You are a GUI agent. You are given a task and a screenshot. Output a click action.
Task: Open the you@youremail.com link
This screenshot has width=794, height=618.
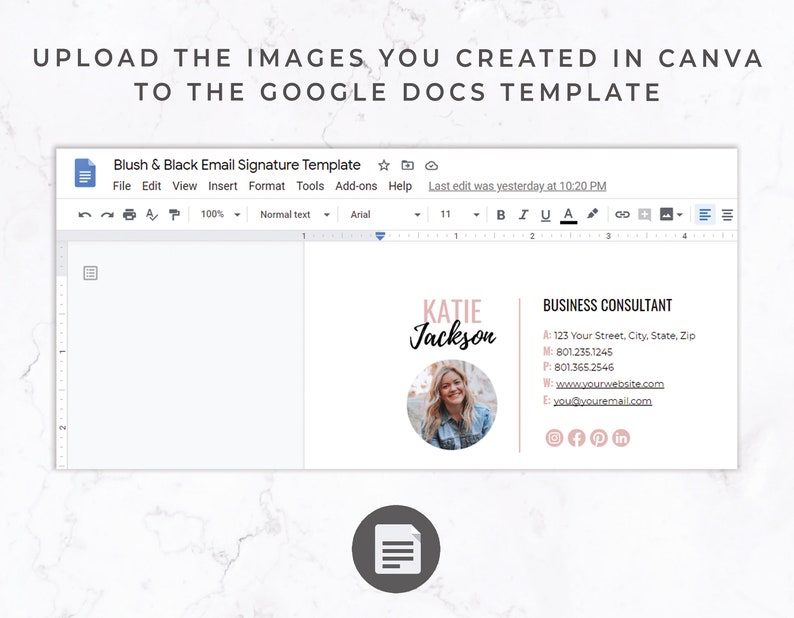tap(603, 401)
